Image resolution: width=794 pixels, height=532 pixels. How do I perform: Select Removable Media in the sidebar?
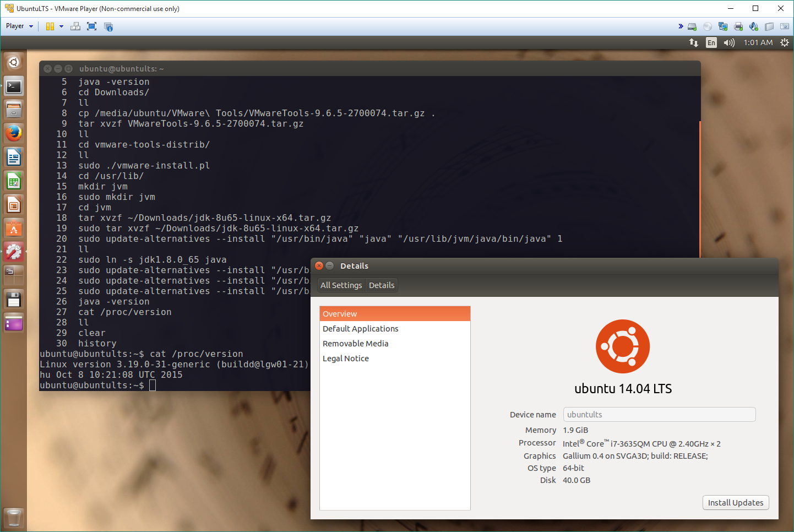(x=395, y=344)
